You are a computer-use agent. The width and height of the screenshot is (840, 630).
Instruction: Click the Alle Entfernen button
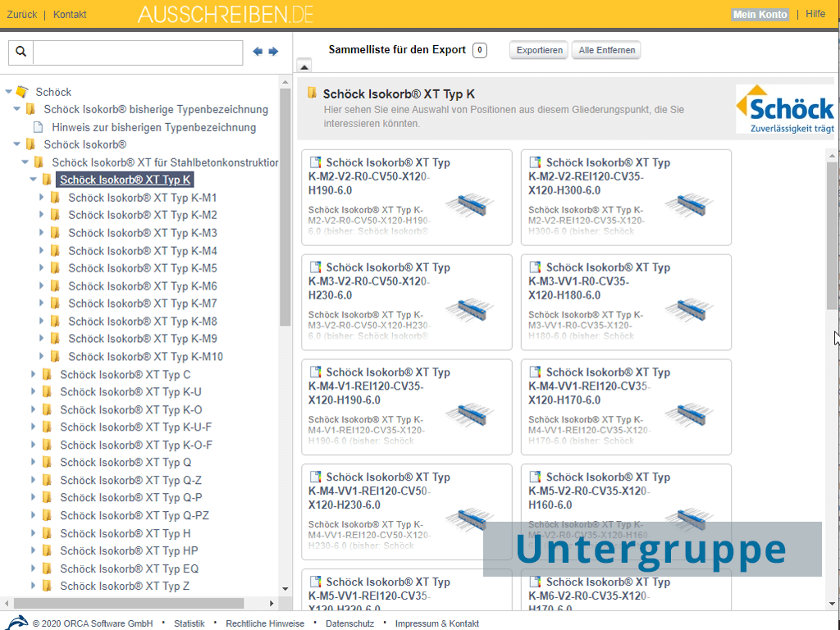pos(606,50)
